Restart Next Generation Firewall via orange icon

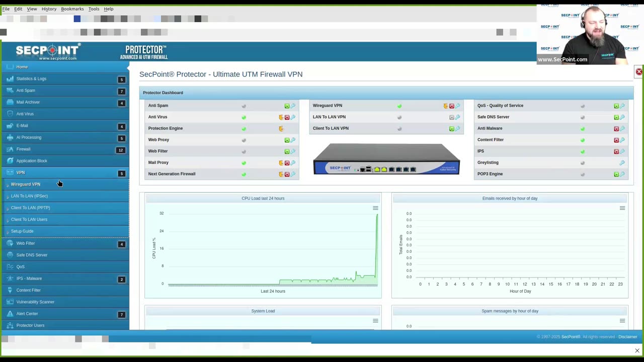click(281, 174)
